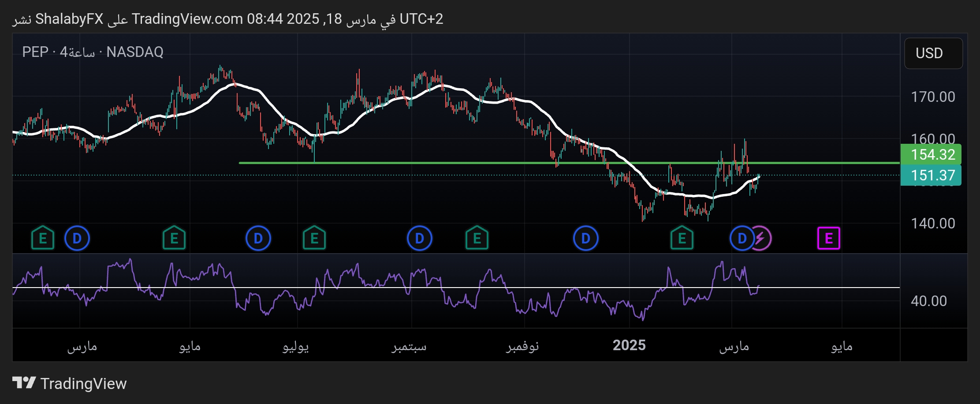Image resolution: width=980 pixels, height=404 pixels.
Task: Click the نوفمبر time axis label
Action: click(x=522, y=346)
